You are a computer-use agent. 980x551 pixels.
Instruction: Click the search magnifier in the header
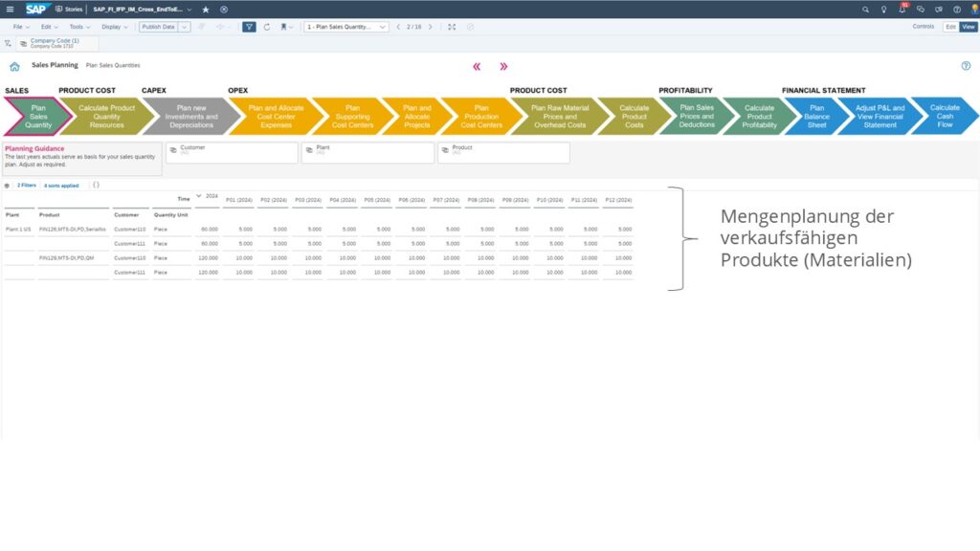pyautogui.click(x=866, y=9)
